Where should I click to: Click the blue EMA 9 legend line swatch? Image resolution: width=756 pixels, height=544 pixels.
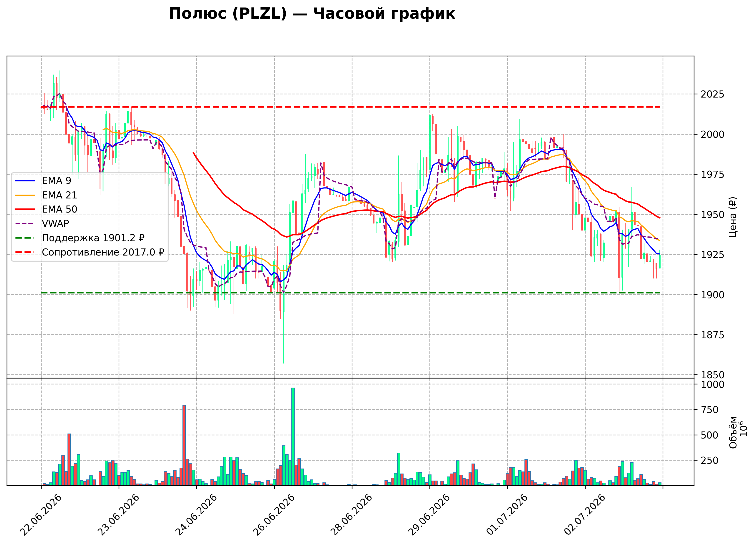[x=25, y=181]
